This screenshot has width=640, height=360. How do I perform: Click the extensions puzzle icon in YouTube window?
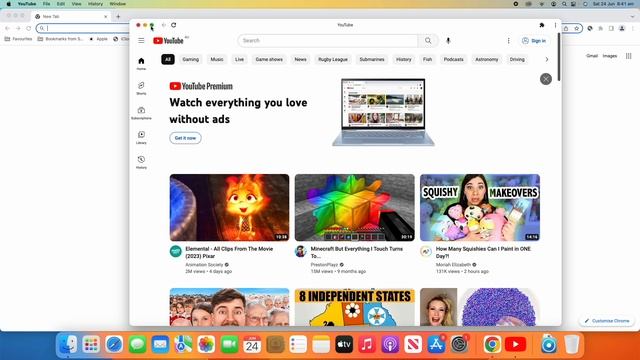click(542, 25)
